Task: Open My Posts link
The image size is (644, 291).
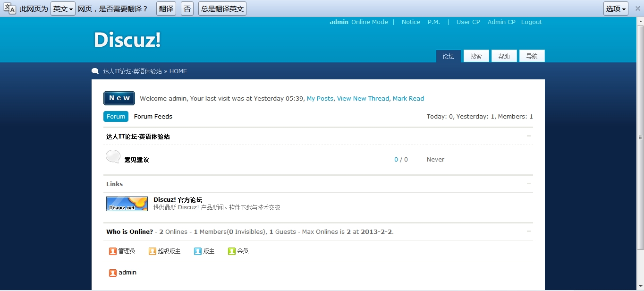Action: [320, 99]
